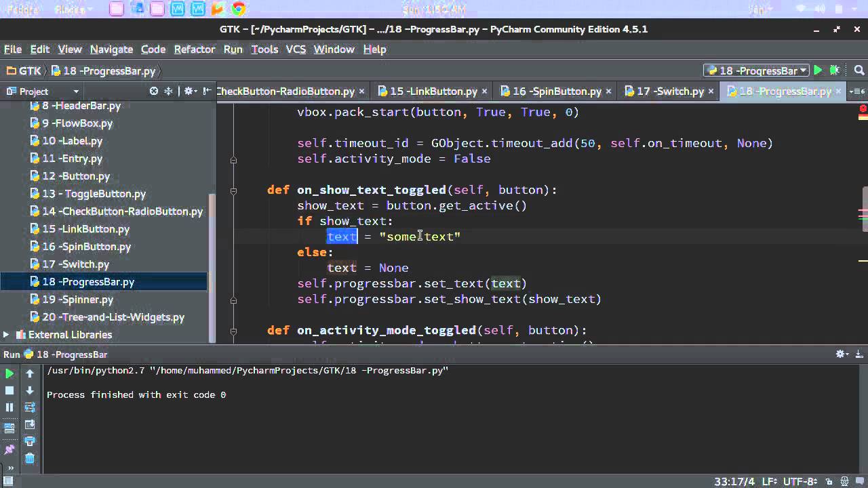Pause program output
868x488 pixels.
pyautogui.click(x=9, y=407)
